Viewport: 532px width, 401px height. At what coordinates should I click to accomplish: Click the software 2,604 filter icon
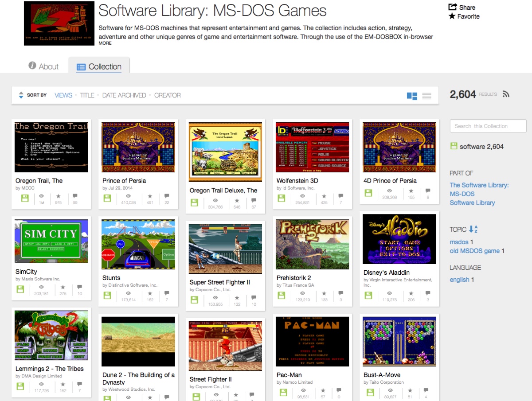tap(454, 146)
